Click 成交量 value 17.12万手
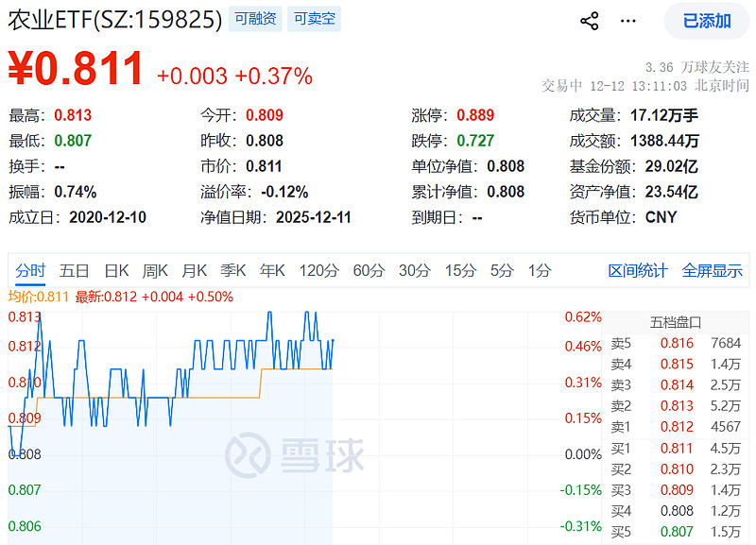This screenshot has height=545, width=756. [664, 115]
